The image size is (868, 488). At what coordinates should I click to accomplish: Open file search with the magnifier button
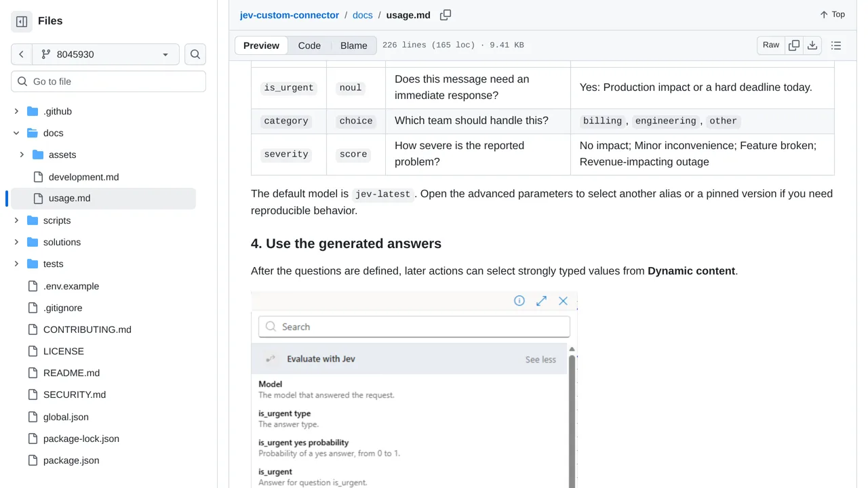coord(195,54)
